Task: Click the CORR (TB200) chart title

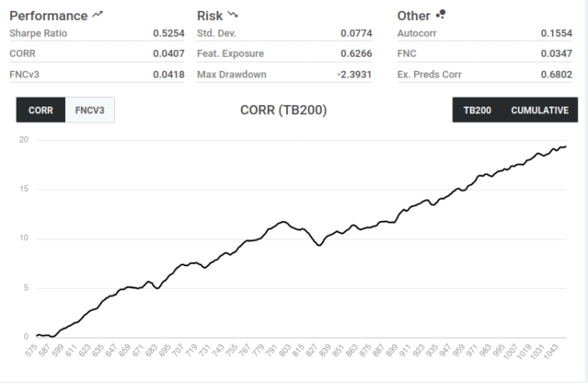Action: (x=284, y=110)
